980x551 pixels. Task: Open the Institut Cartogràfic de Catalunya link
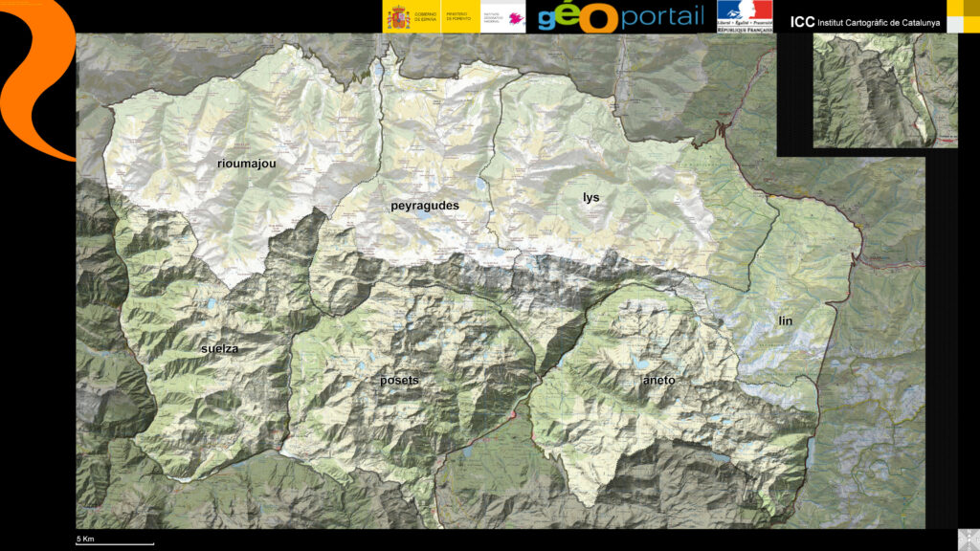click(x=865, y=22)
